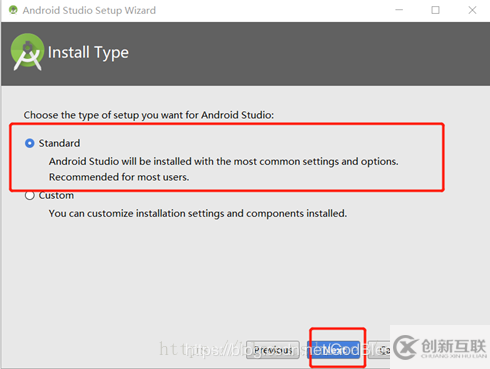Click the 'Install Type' heading

click(88, 53)
